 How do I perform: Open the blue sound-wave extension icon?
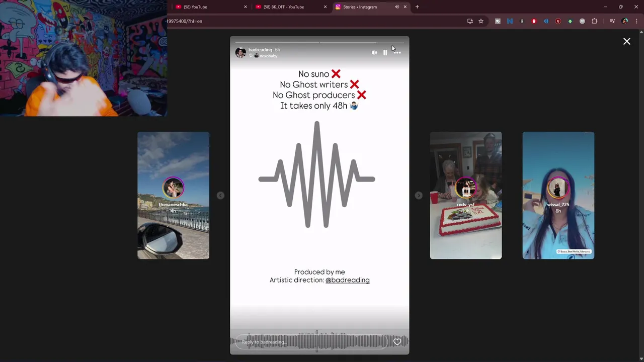[x=546, y=21]
